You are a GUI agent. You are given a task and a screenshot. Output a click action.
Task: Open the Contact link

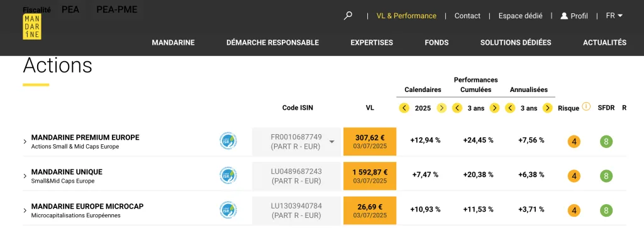[467, 16]
